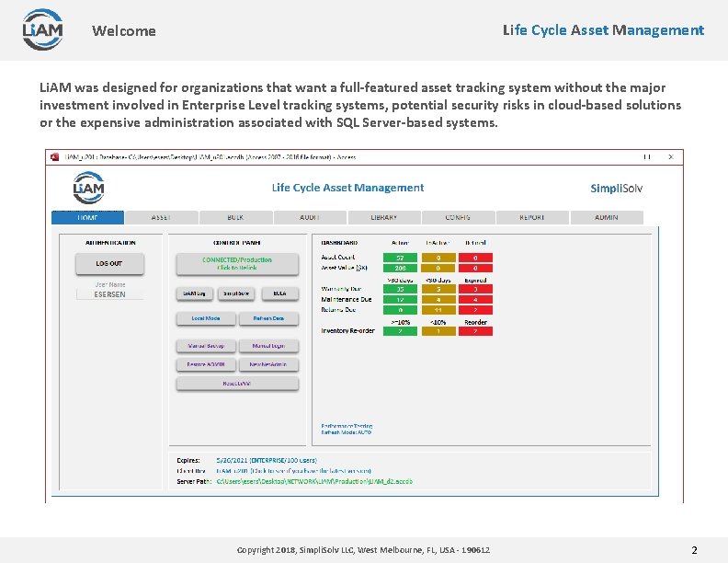The width and height of the screenshot is (728, 563).
Task: Click the Refresh Data button
Action: (268, 318)
